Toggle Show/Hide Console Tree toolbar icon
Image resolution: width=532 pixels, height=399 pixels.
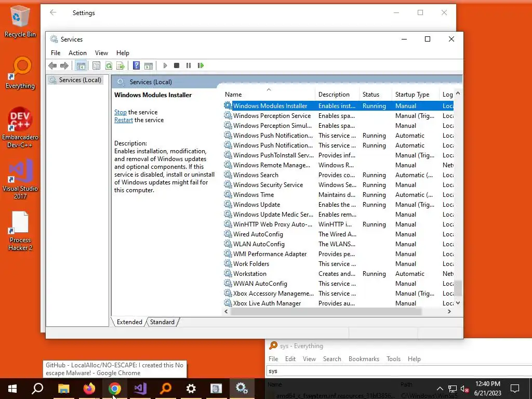[81, 65]
